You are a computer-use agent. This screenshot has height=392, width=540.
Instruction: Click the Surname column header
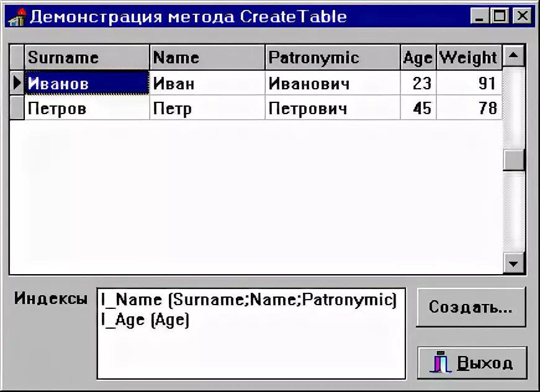[x=87, y=57]
